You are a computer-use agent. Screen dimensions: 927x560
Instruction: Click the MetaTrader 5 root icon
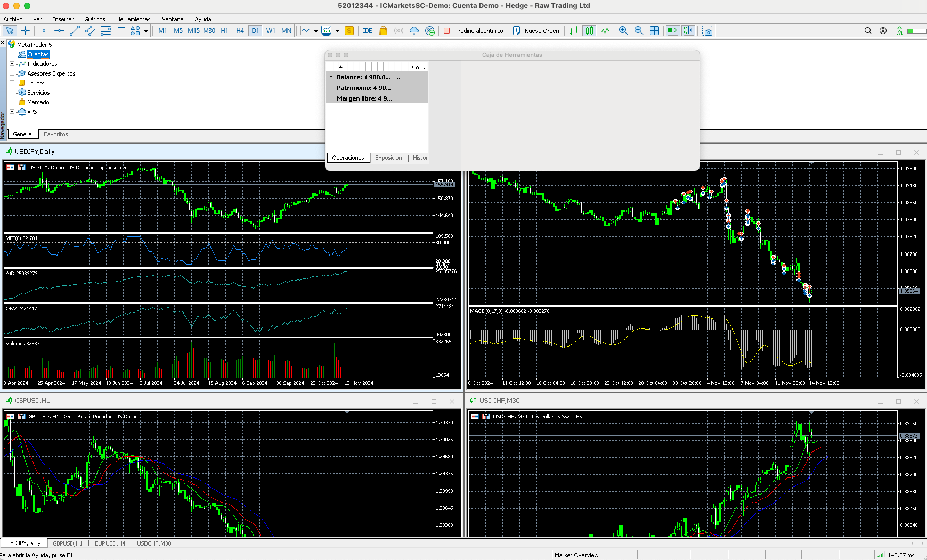tap(11, 45)
